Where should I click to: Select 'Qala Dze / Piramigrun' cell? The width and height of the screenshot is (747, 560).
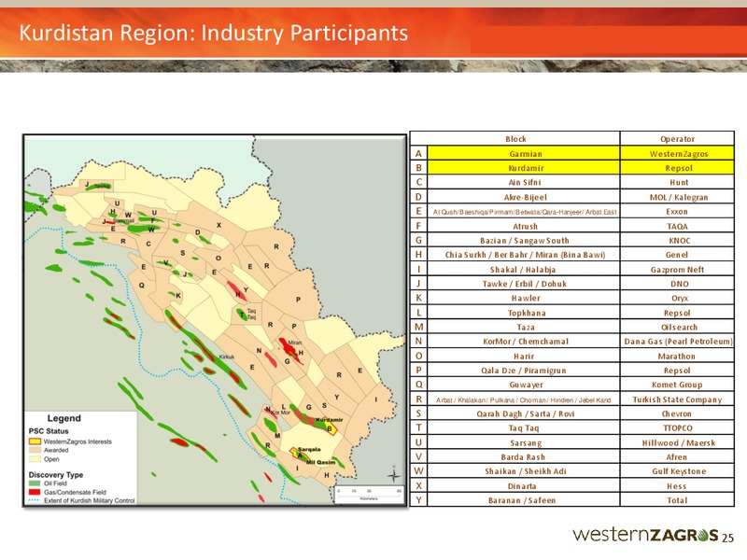pos(524,370)
